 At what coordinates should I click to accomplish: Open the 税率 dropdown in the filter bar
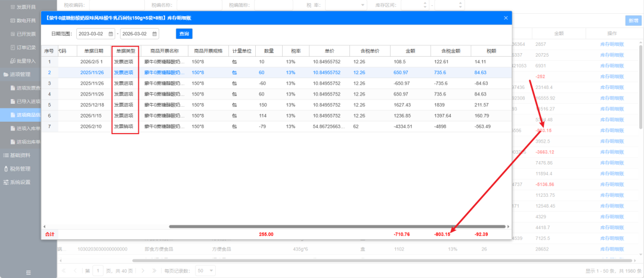(x=346, y=5)
